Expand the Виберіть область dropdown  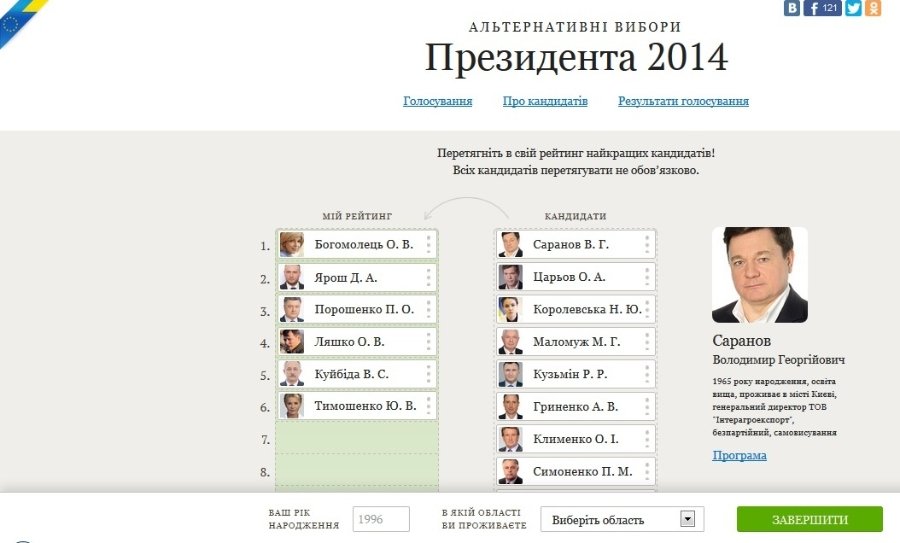[x=622, y=519]
